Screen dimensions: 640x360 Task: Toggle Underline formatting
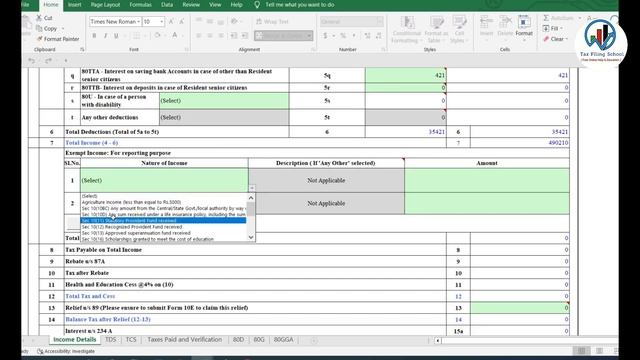[116, 36]
